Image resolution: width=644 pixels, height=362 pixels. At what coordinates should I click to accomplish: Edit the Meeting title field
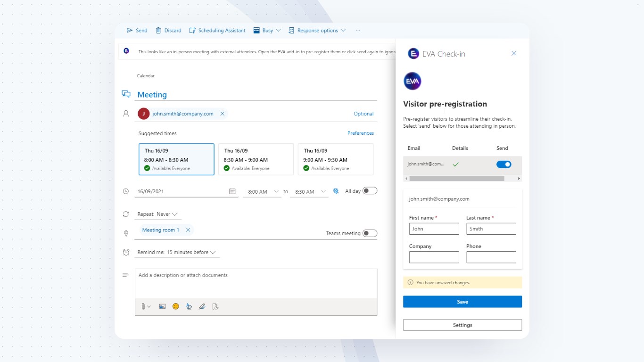[257, 95]
